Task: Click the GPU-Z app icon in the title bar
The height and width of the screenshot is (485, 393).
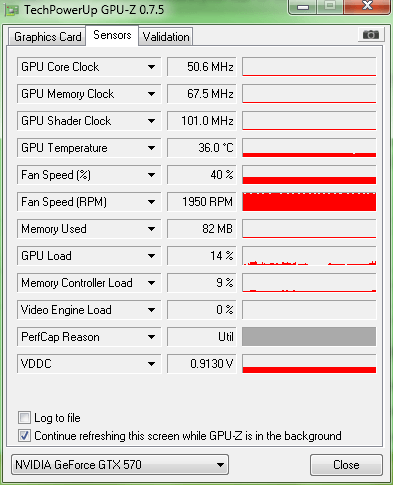Action: (x=11, y=10)
